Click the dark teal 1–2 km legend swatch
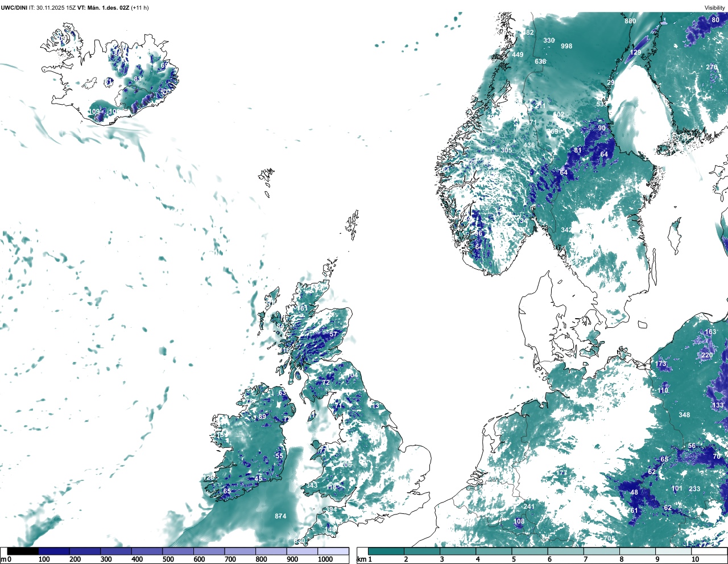Viewport: 728px width, 564px height. coord(386,551)
